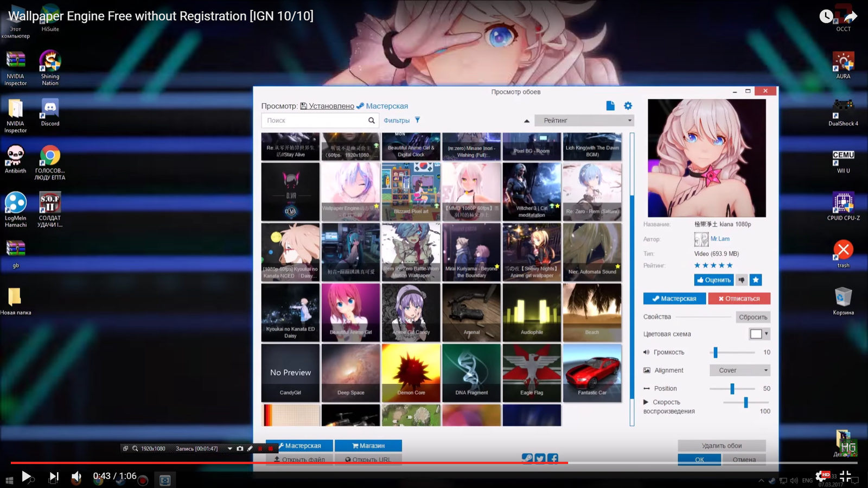Open the Shining Nation desktop icon

pos(50,68)
